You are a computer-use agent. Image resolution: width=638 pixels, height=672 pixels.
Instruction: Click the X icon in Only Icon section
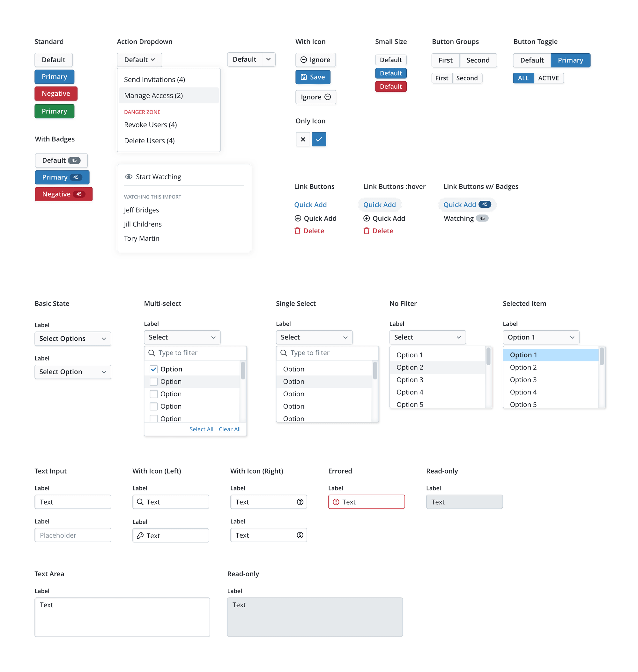[x=303, y=139]
